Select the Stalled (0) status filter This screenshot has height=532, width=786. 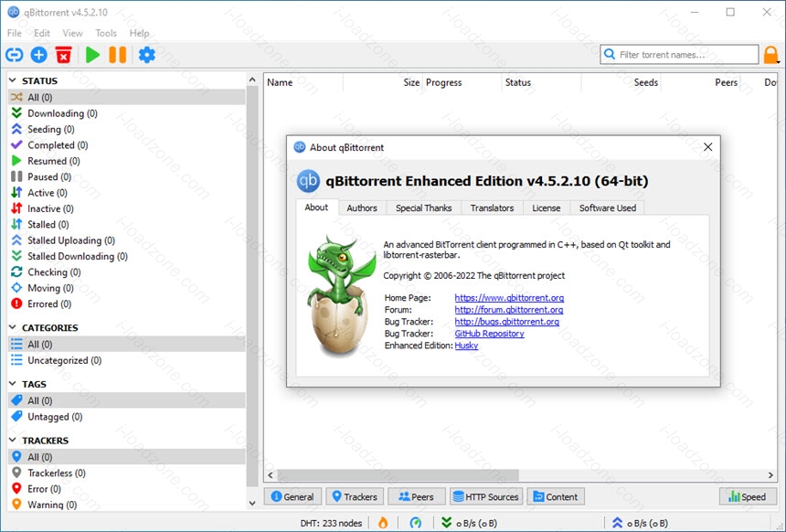pyautogui.click(x=127, y=224)
